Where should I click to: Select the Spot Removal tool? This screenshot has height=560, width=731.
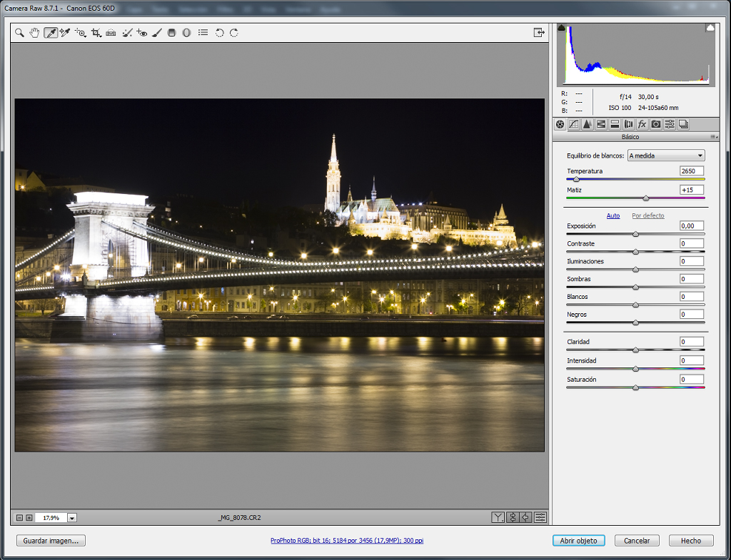point(127,33)
